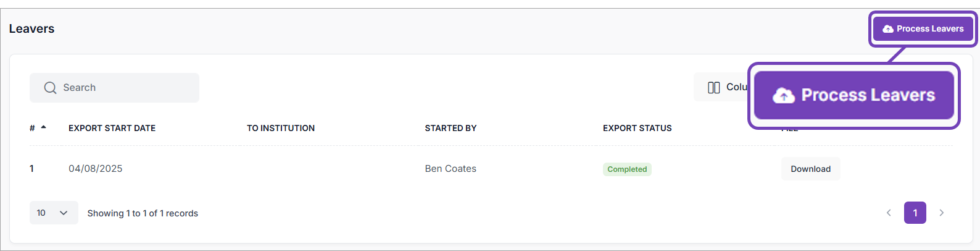The width and height of the screenshot is (980, 251).
Task: Go to the previous page with the left arrow
Action: point(889,213)
